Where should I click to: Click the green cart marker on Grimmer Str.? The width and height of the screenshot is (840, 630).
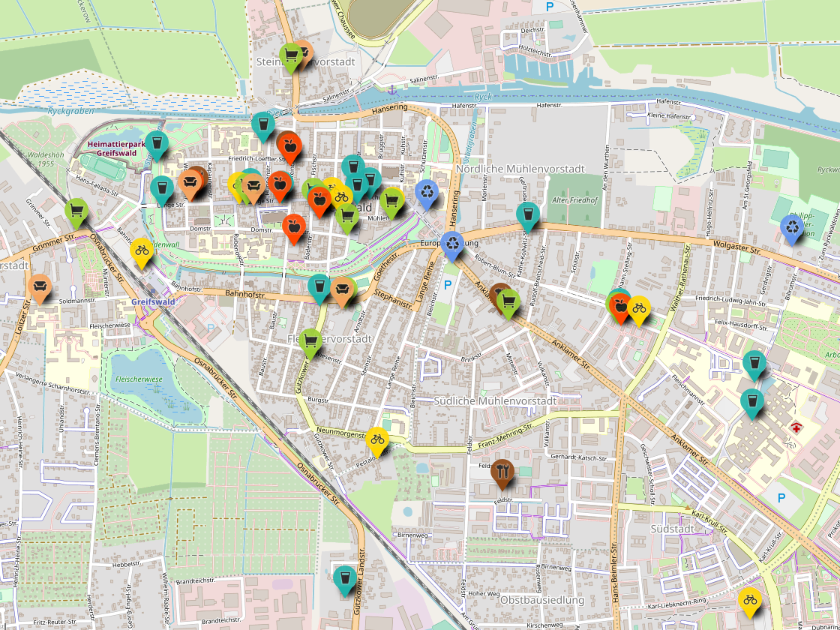point(76,211)
